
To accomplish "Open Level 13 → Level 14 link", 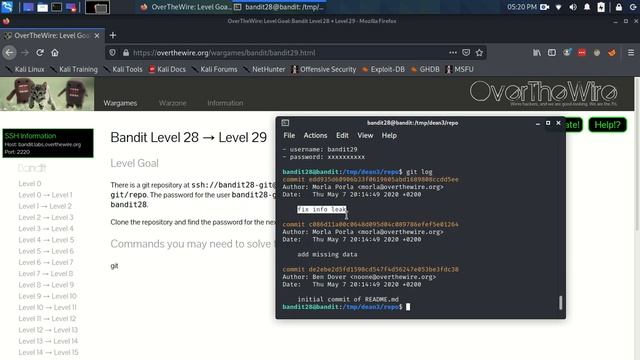I will click(x=48, y=341).
